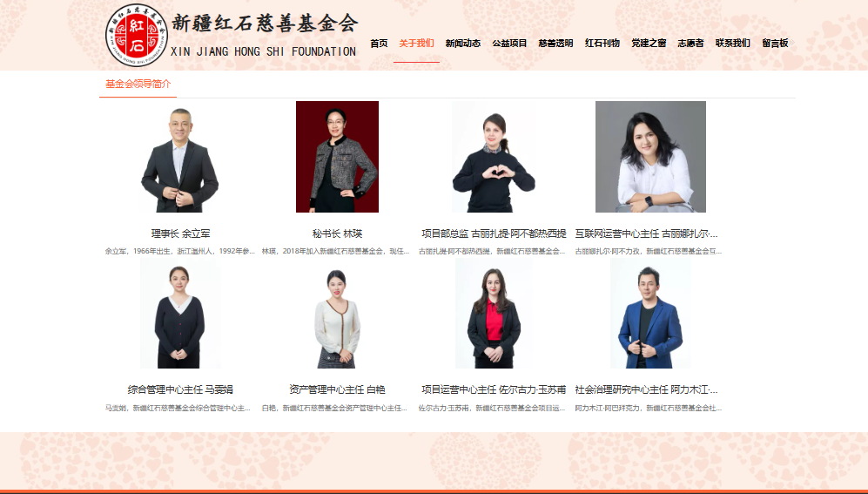The width and height of the screenshot is (868, 494).
Task: Click the 理事长 余立军 title link
Action: (180, 233)
